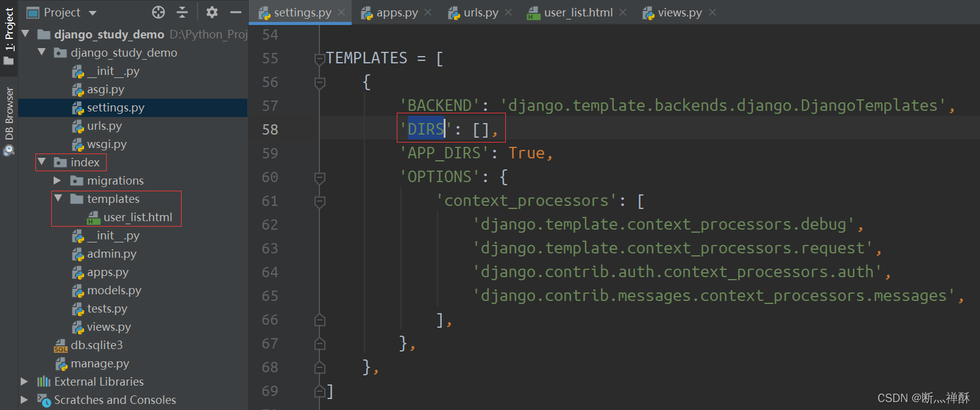Open the 1: Project tool window tab
The image size is (980, 410).
(9, 35)
